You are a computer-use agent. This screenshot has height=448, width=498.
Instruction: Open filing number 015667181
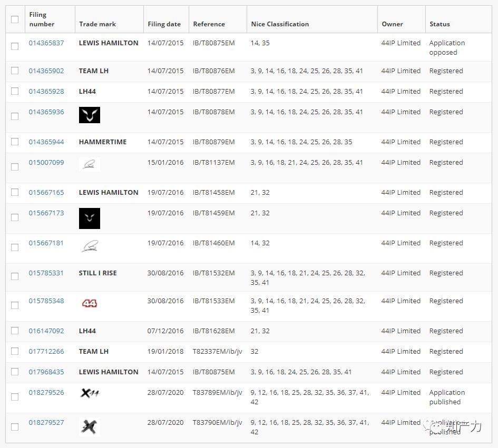pos(46,243)
